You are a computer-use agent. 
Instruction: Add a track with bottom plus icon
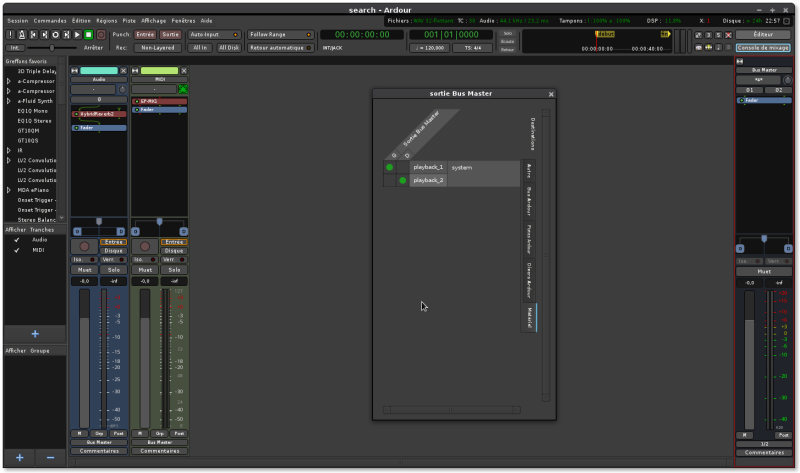[x=19, y=458]
